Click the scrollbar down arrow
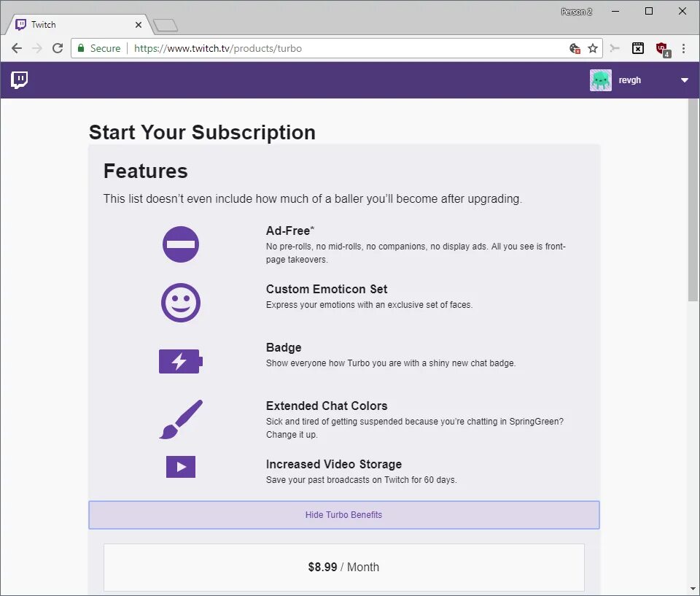This screenshot has height=596, width=700. point(693,589)
